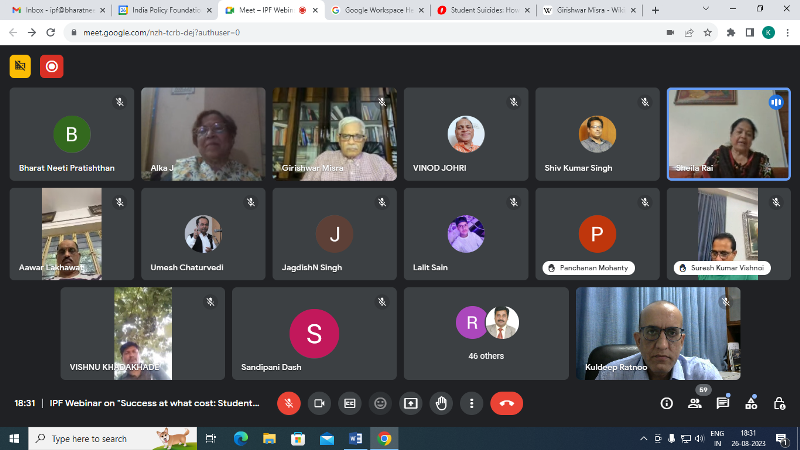Click the red recording indicator icon

point(51,67)
